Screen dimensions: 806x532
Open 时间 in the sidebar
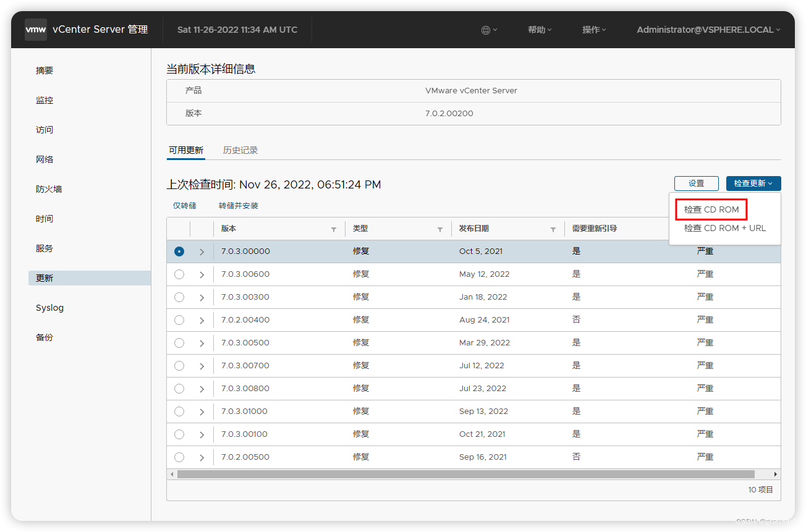tap(45, 219)
